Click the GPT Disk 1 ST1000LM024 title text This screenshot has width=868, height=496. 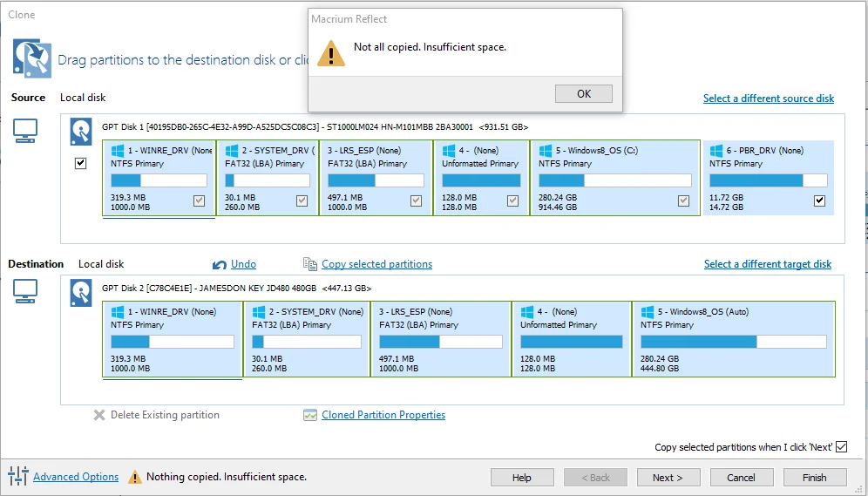315,126
